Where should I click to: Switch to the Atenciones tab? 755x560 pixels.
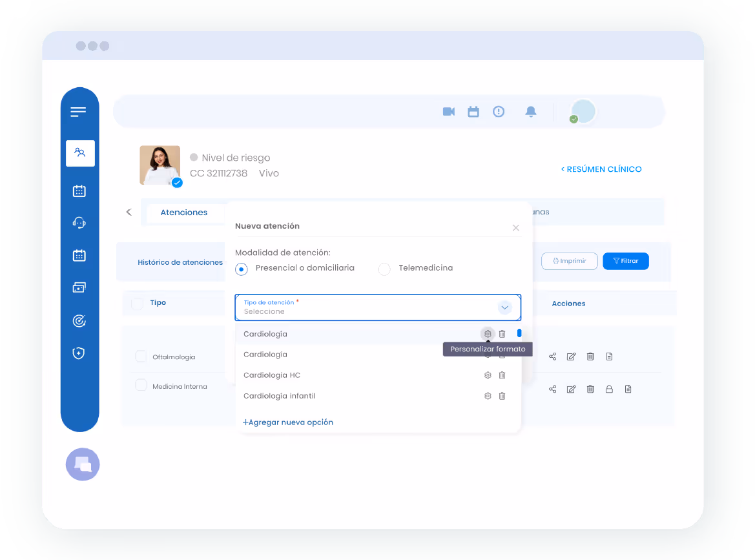(183, 212)
